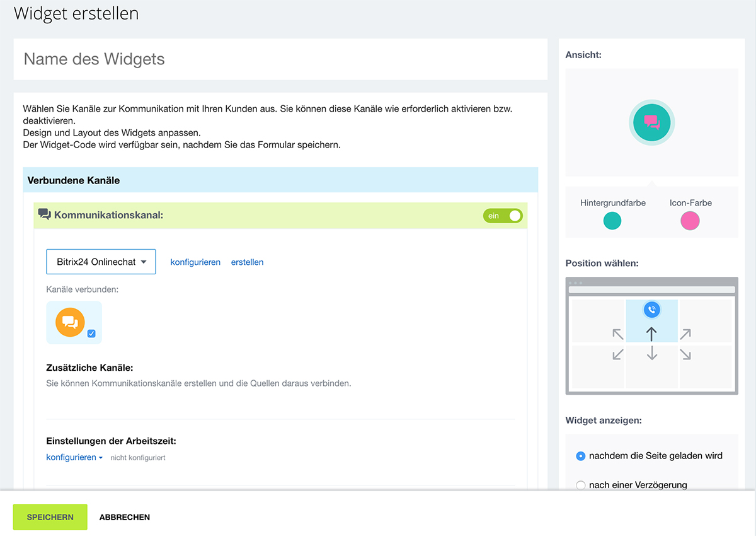
Task: Select the downward arrow widget position
Action: coord(651,353)
